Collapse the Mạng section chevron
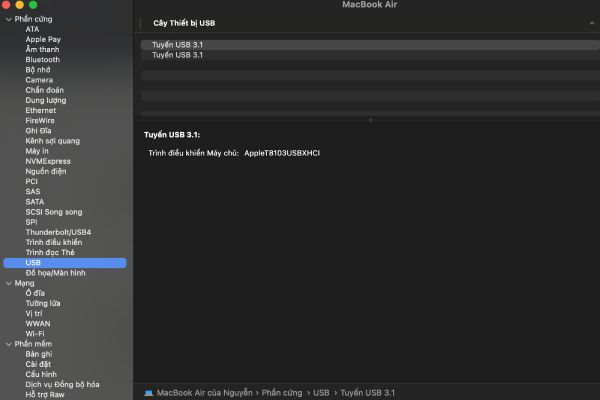Viewport: 600px width, 400px height. (8, 283)
